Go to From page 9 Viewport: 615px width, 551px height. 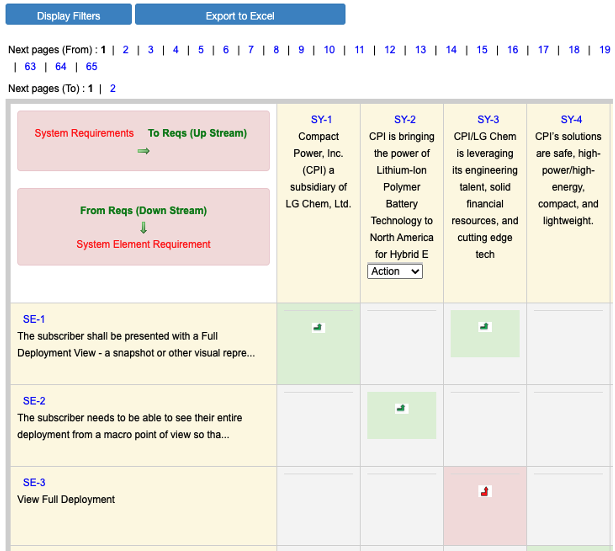point(301,50)
